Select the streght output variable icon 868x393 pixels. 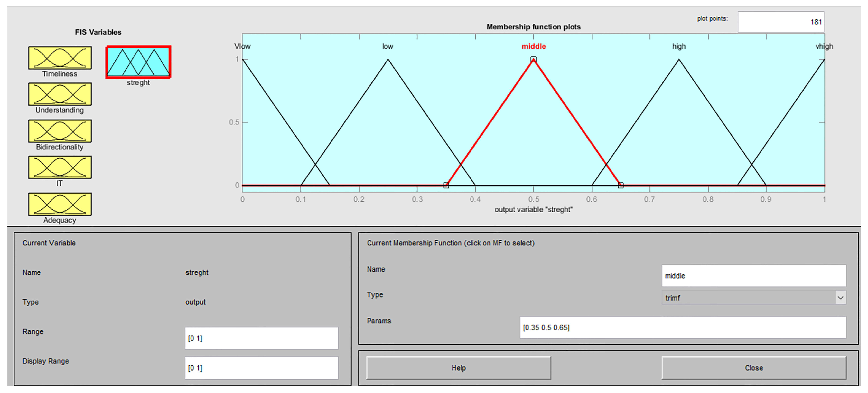tap(138, 62)
